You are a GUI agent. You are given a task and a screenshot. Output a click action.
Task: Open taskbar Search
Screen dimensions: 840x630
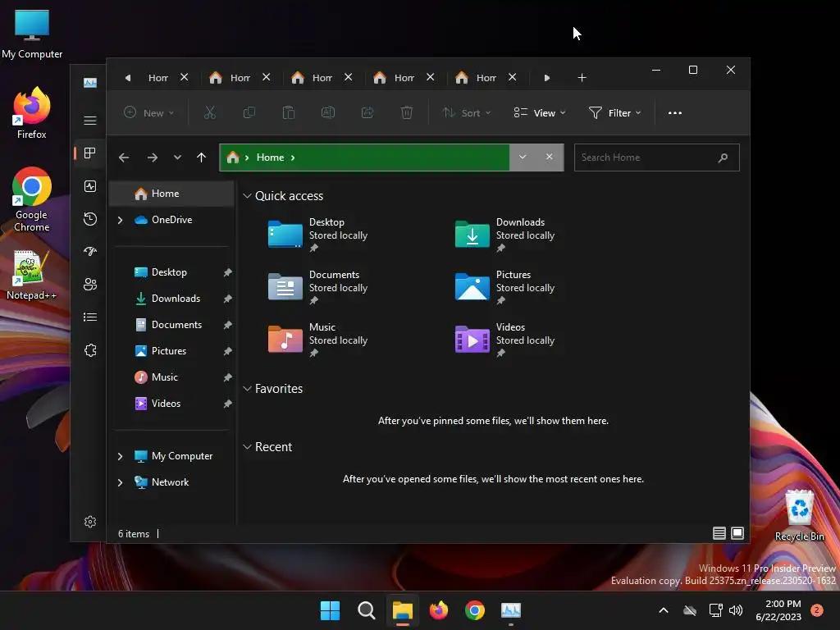tap(367, 610)
